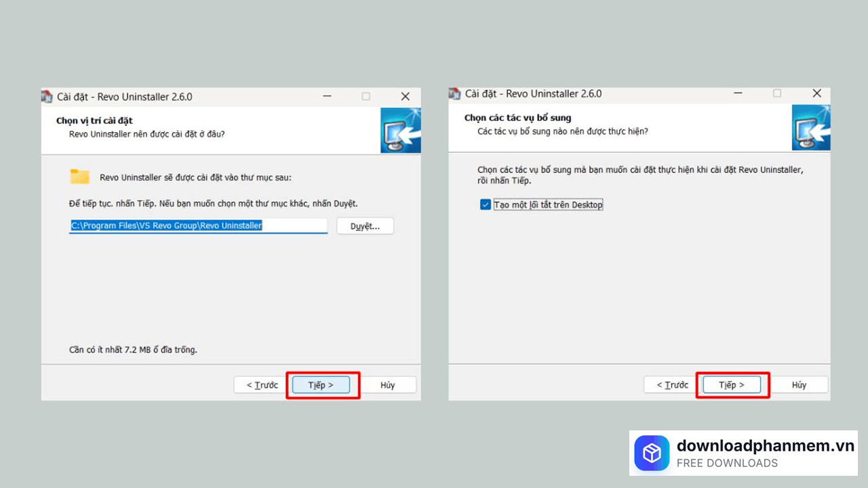868x488 pixels.
Task: Click the 'Cần có ít nhất 7.2 MB' text
Action: click(133, 350)
